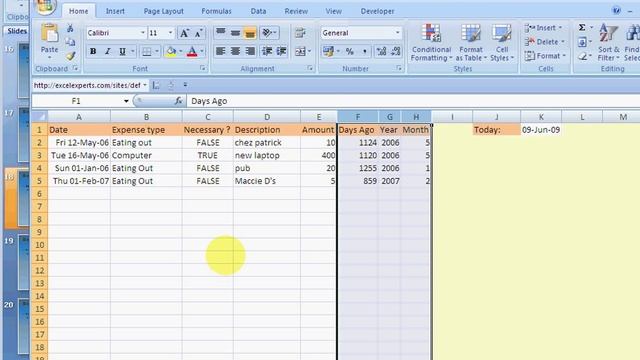The height and width of the screenshot is (360, 640).
Task: Open the Font dialog launcher
Action: pyautogui.click(x=203, y=69)
